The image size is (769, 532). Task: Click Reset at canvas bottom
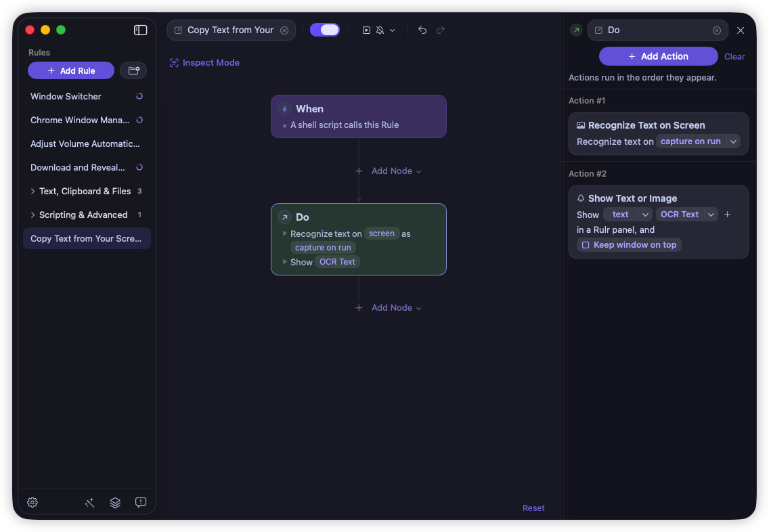[533, 508]
